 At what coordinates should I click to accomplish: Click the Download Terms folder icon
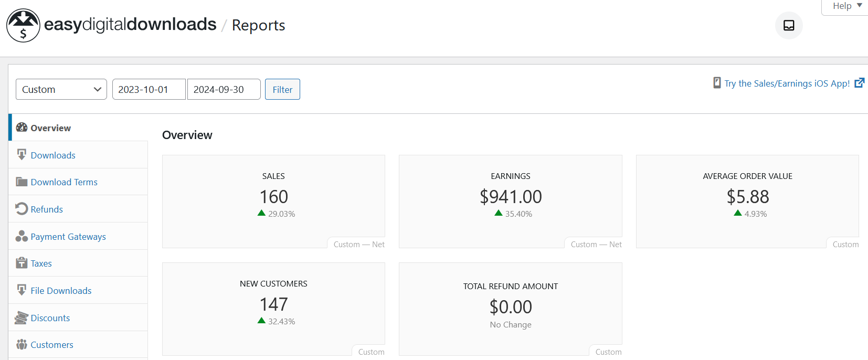pos(22,182)
